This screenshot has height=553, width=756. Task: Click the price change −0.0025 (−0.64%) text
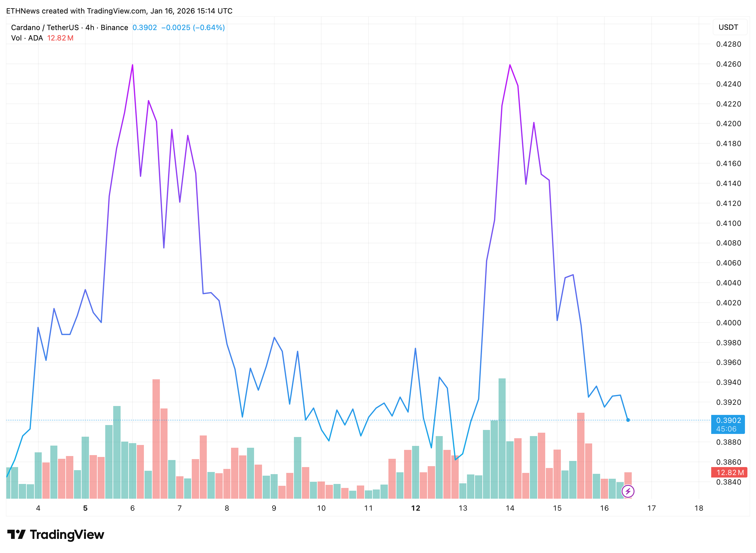(x=193, y=27)
